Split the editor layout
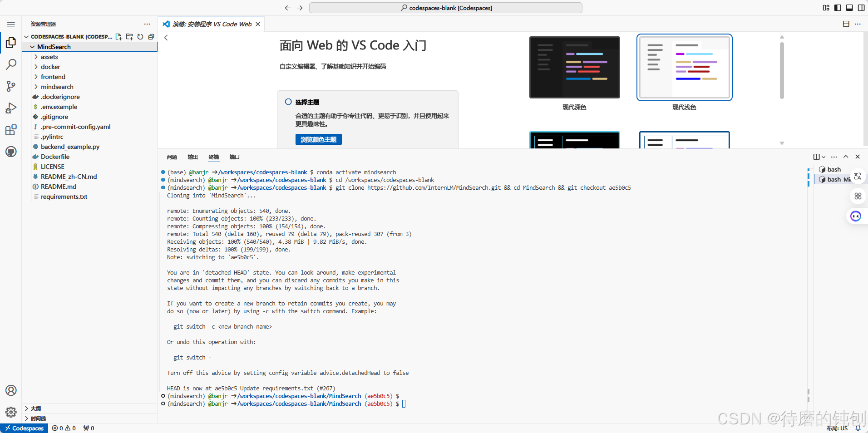This screenshot has height=433, width=868. click(x=846, y=24)
